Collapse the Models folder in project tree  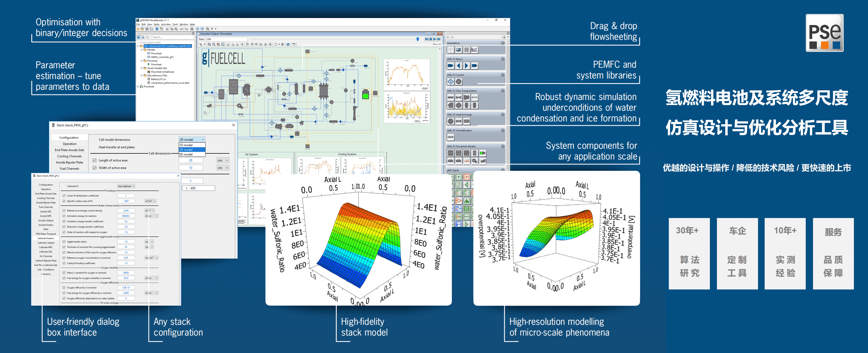tap(142, 50)
